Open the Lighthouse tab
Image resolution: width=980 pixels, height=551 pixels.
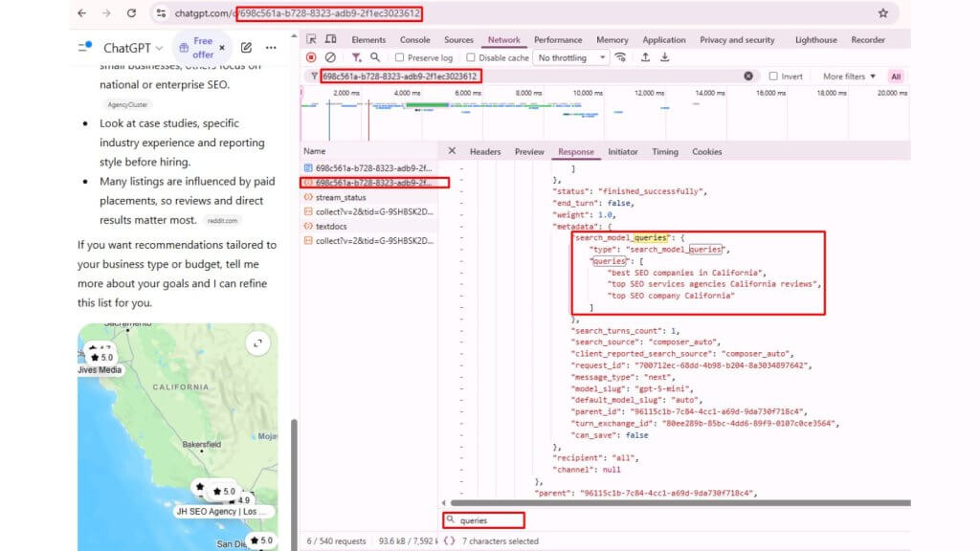click(815, 40)
